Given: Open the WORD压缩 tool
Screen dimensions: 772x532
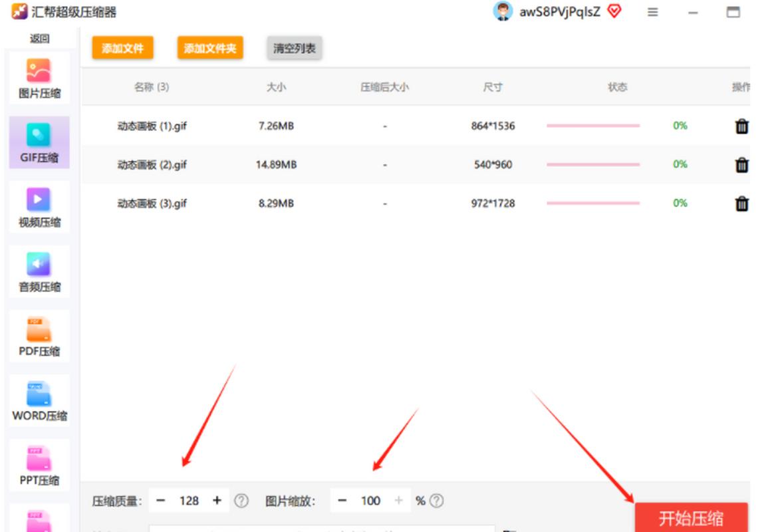Looking at the screenshot, I should pos(39,400).
